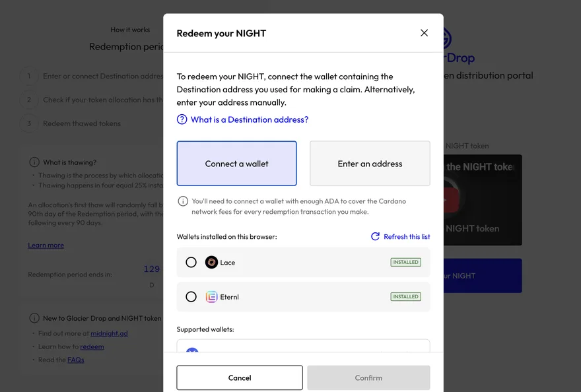Open midnight.gd link in background page
581x392 pixels.
tap(110, 333)
